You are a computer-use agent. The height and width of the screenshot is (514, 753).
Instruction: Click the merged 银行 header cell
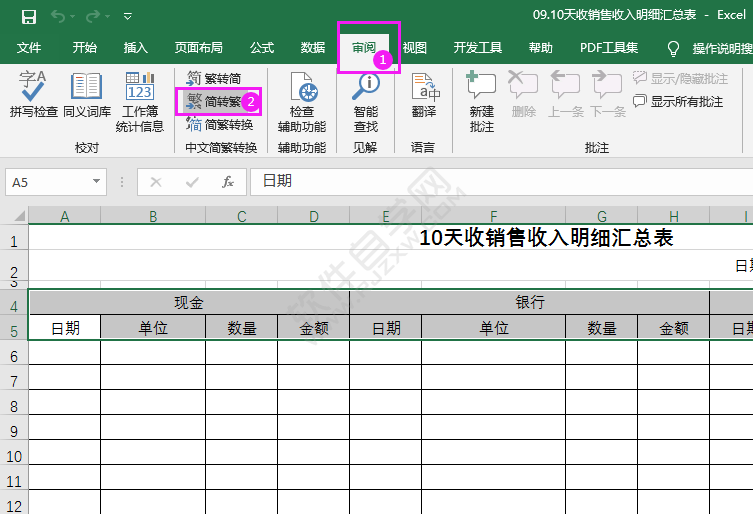click(x=530, y=303)
